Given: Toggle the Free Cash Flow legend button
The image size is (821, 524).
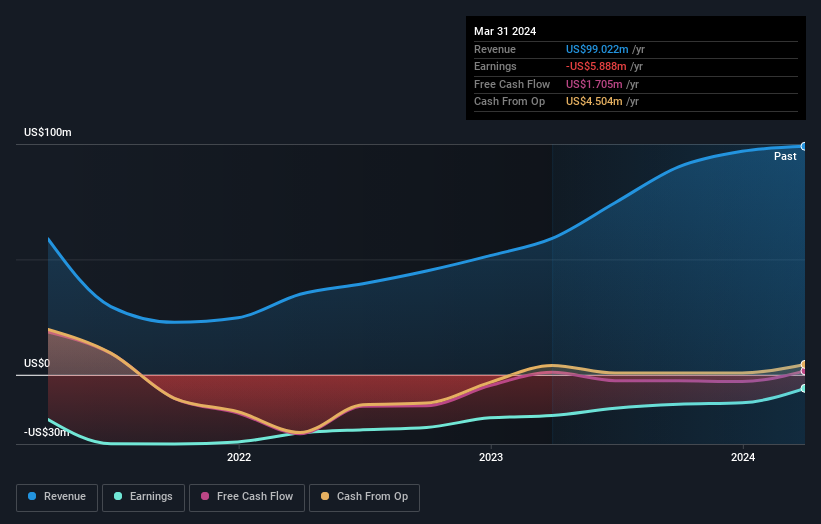Looking at the screenshot, I should 247,497.
